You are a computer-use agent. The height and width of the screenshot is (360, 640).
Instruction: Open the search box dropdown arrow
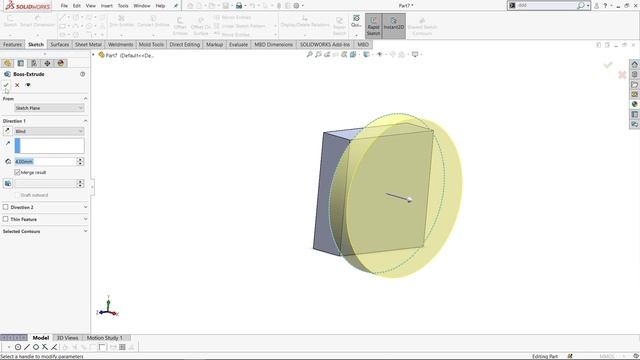coord(588,6)
